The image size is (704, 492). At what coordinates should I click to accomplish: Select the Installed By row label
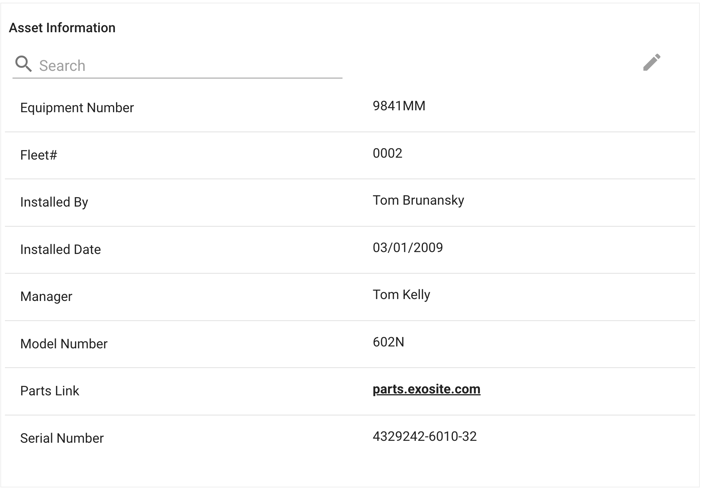54,202
